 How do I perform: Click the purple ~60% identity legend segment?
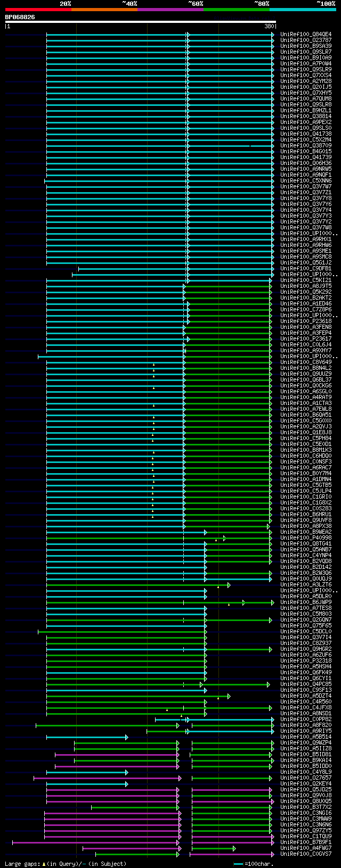coord(170,10)
